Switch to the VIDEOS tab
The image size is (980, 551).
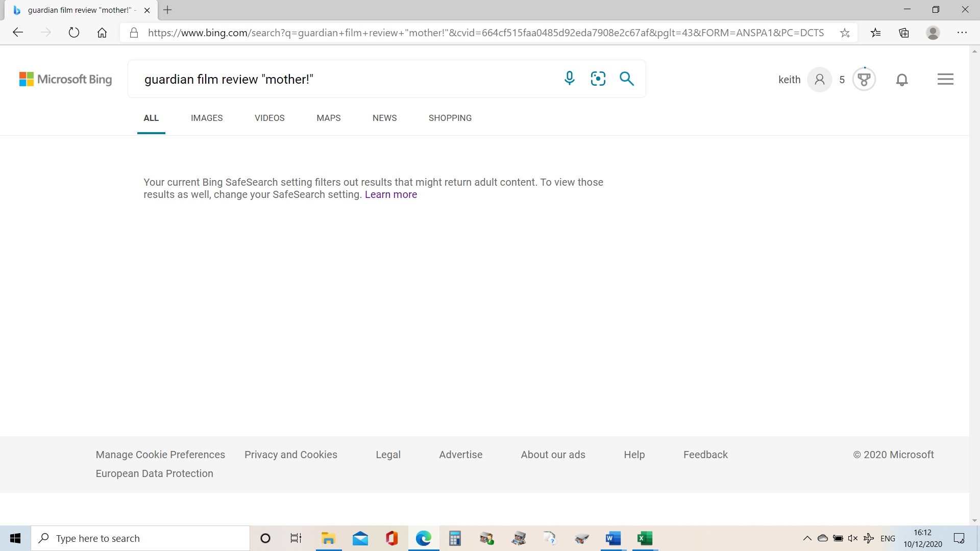point(269,118)
